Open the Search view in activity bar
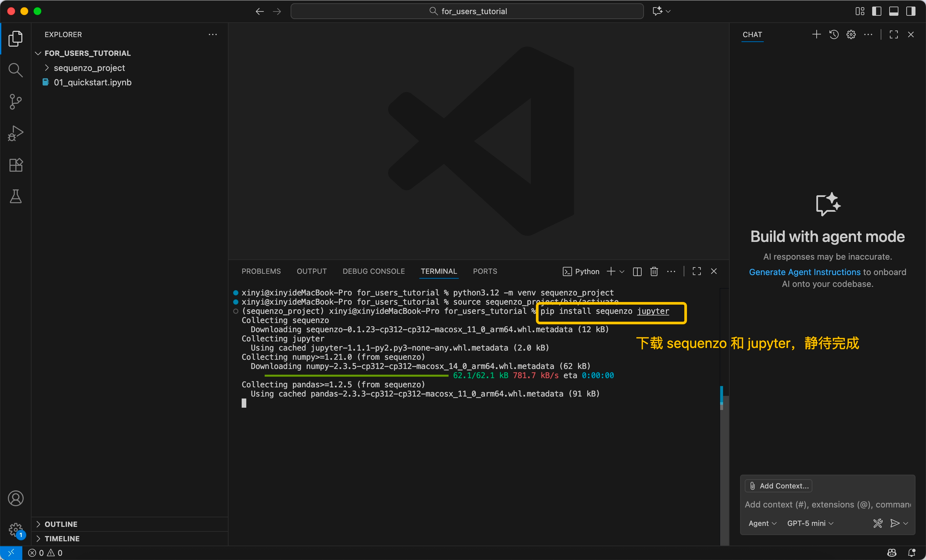Screen dimensions: 926x560 coord(15,70)
